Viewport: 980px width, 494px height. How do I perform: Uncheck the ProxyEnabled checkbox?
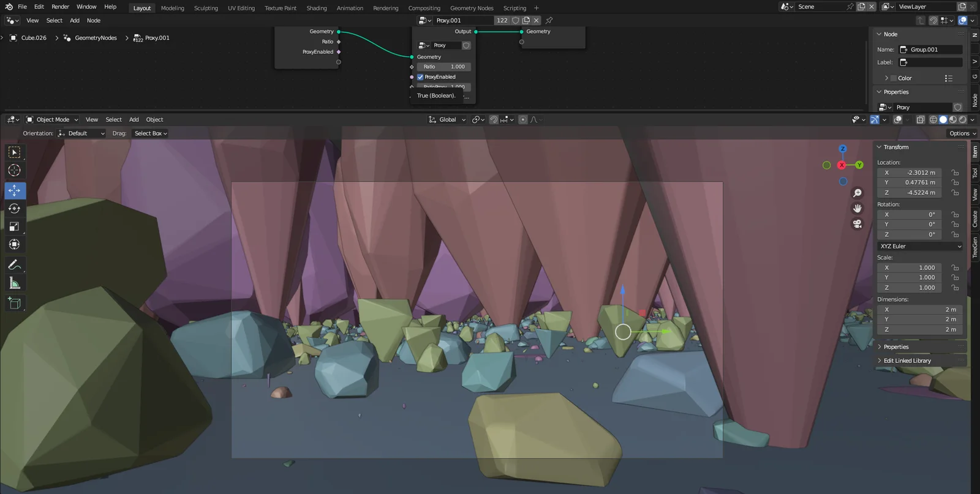click(420, 77)
